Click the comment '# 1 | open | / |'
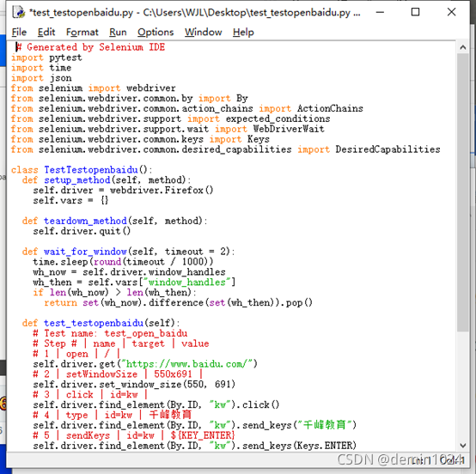Viewport: 476px width, 474px height. tap(76, 354)
